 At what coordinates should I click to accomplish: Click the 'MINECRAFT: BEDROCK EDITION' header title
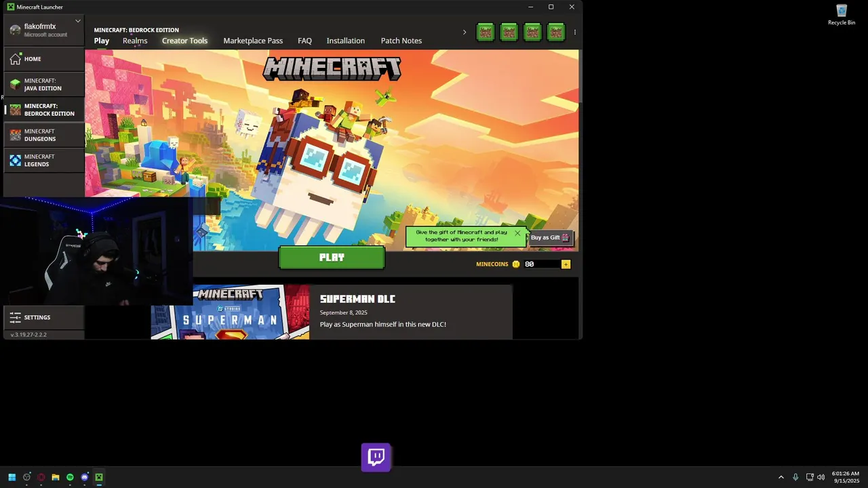(136, 30)
